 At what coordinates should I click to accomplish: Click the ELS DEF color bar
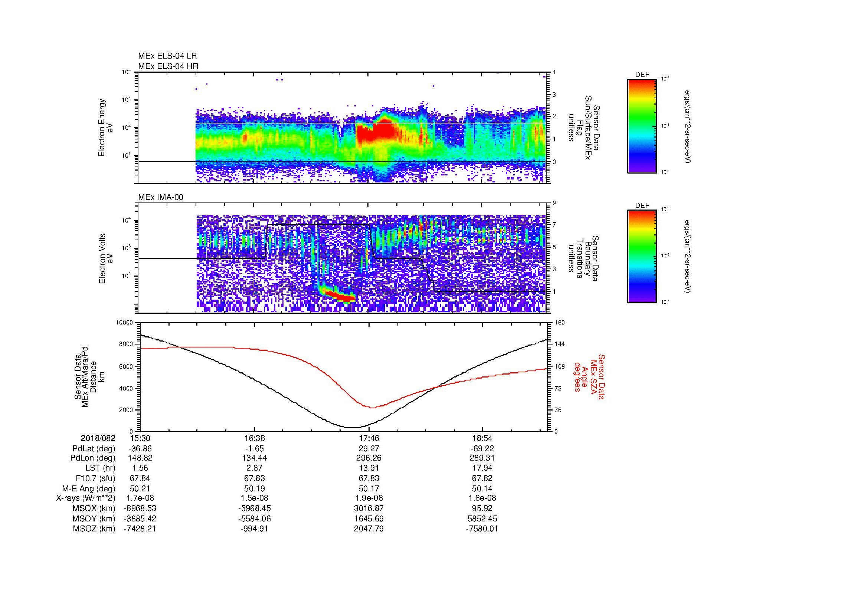(642, 126)
